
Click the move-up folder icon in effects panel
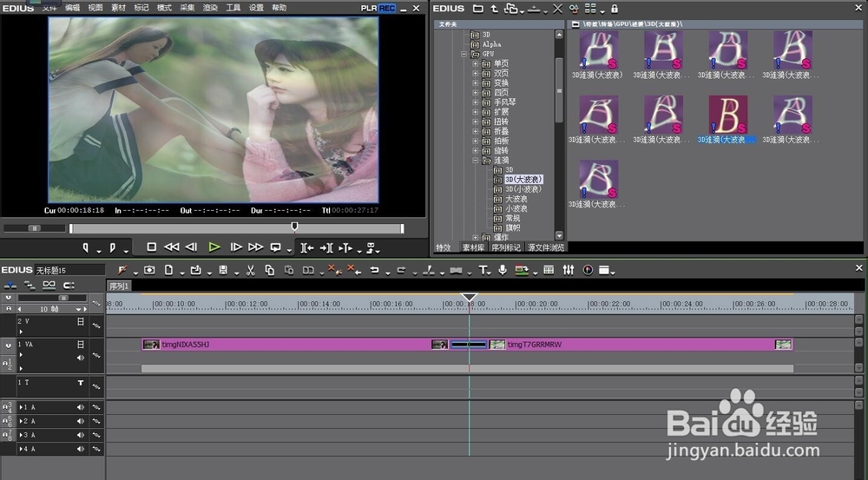[495, 9]
